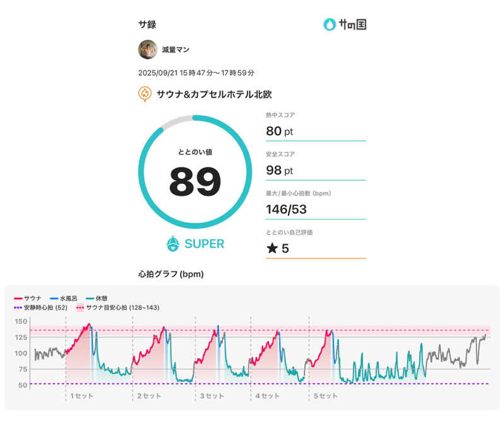Click the orange sauna location pin icon
Screen dimensions: 504x428
[145, 94]
